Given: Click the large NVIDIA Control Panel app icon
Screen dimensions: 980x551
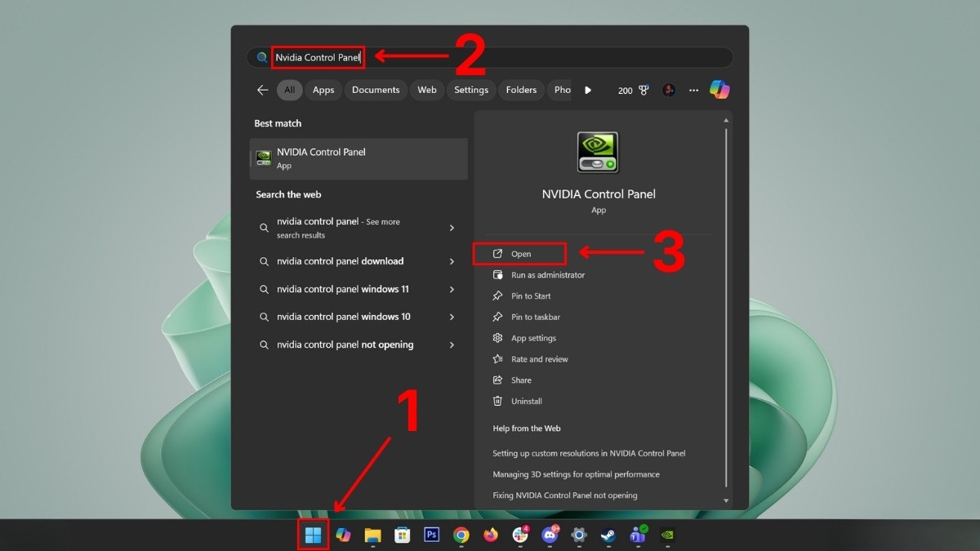Looking at the screenshot, I should (599, 153).
